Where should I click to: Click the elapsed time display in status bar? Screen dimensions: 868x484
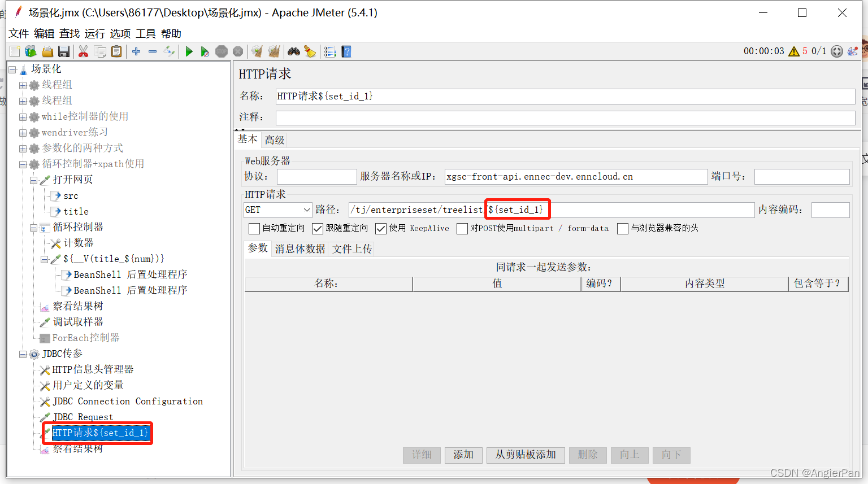tap(764, 51)
